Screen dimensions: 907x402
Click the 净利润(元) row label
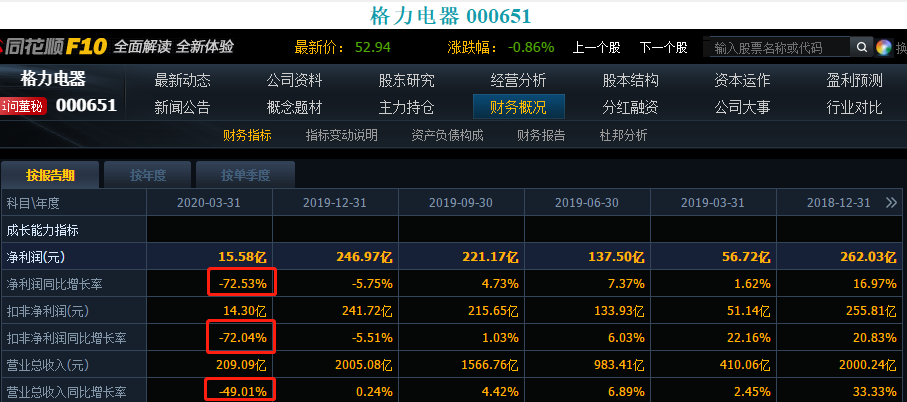pos(35,257)
